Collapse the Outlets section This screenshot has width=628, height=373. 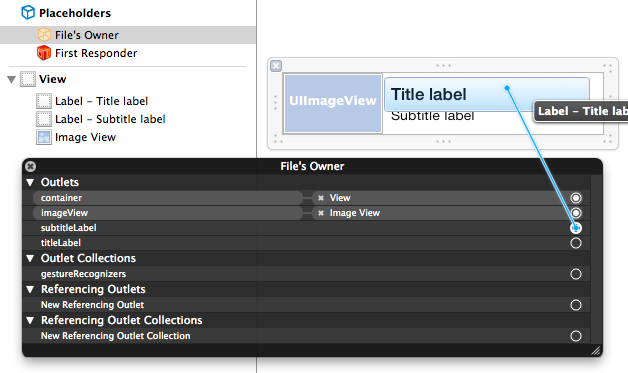point(30,182)
